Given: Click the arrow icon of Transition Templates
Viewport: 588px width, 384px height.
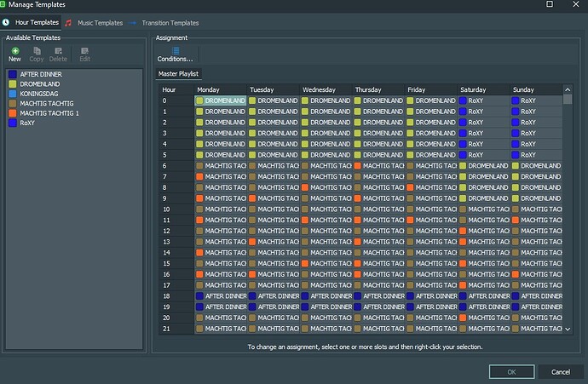Looking at the screenshot, I should (x=132, y=23).
